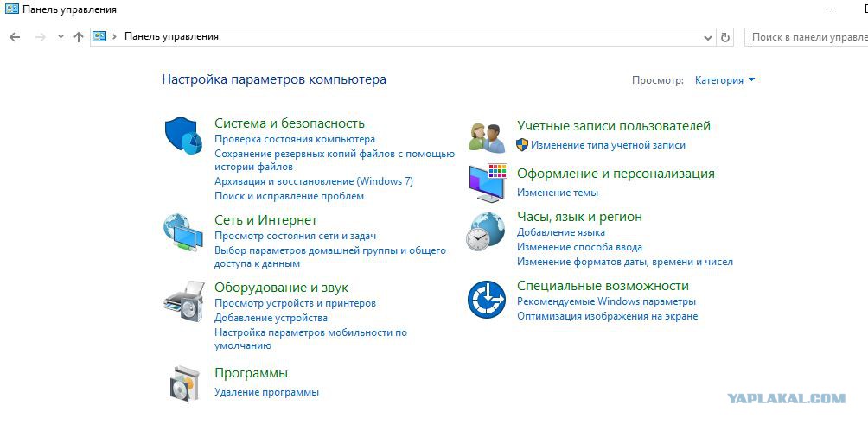Click Изменение темы link

point(558,193)
